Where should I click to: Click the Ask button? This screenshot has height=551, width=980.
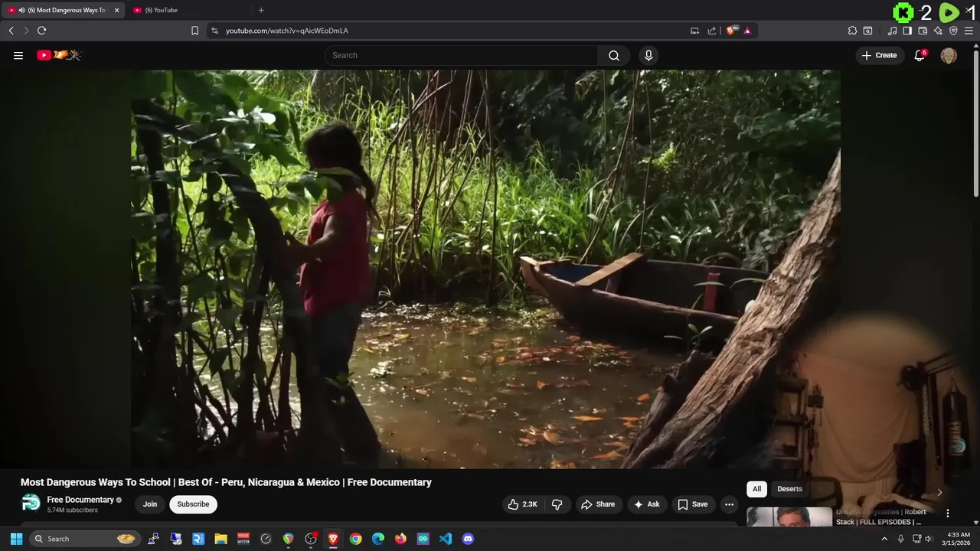click(646, 504)
